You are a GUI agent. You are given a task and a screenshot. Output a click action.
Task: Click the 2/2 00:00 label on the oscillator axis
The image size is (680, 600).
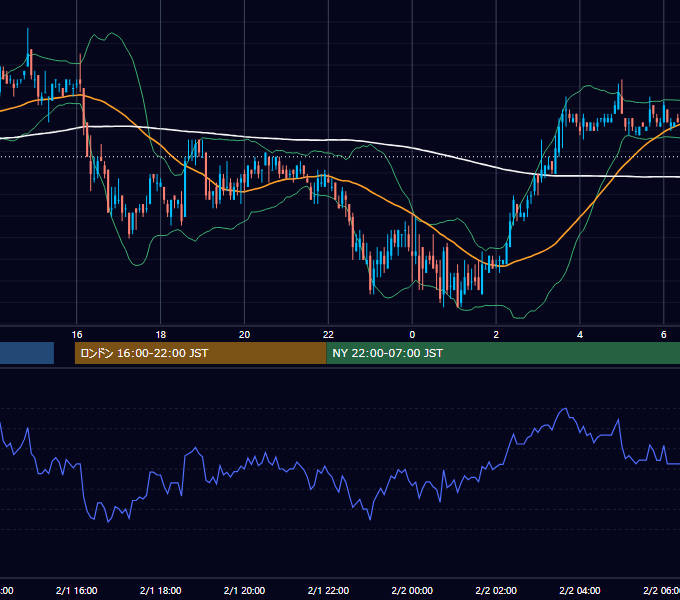[x=412, y=590]
